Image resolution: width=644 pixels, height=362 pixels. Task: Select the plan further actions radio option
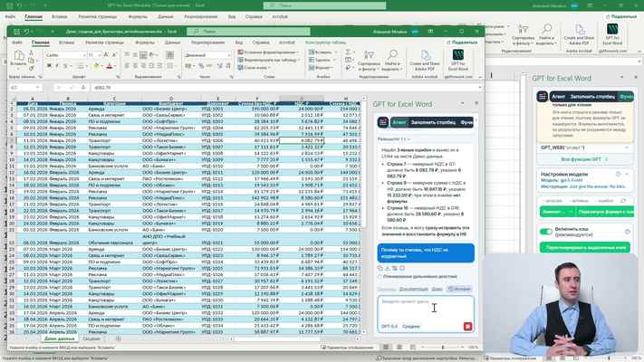(x=380, y=277)
